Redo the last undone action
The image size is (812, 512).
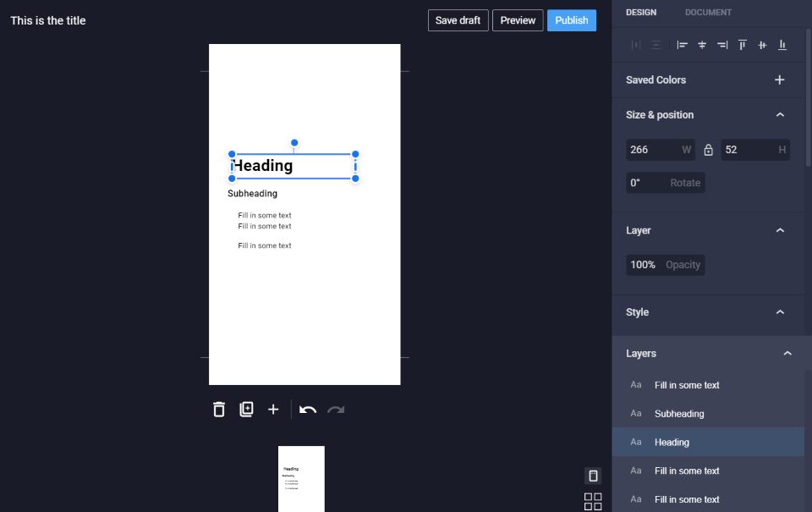click(336, 410)
